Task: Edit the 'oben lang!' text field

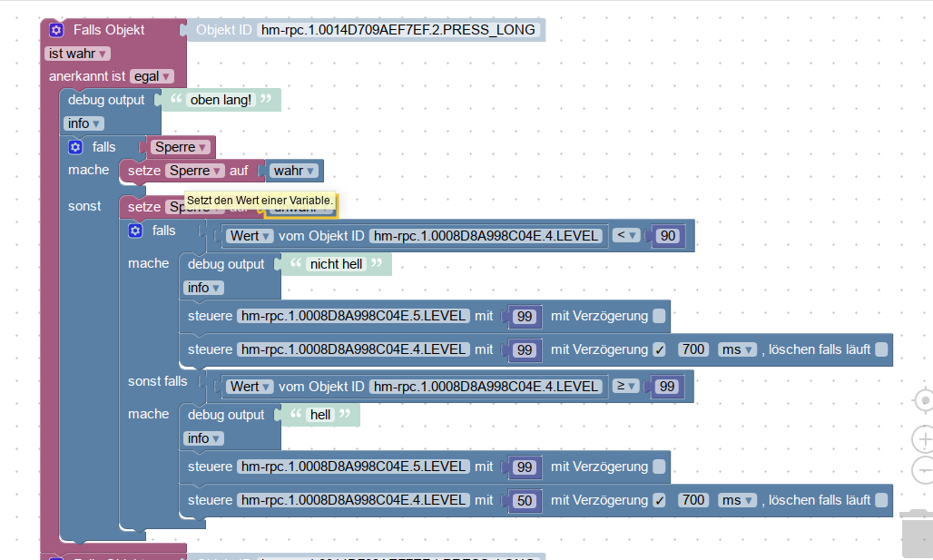Action: point(221,100)
